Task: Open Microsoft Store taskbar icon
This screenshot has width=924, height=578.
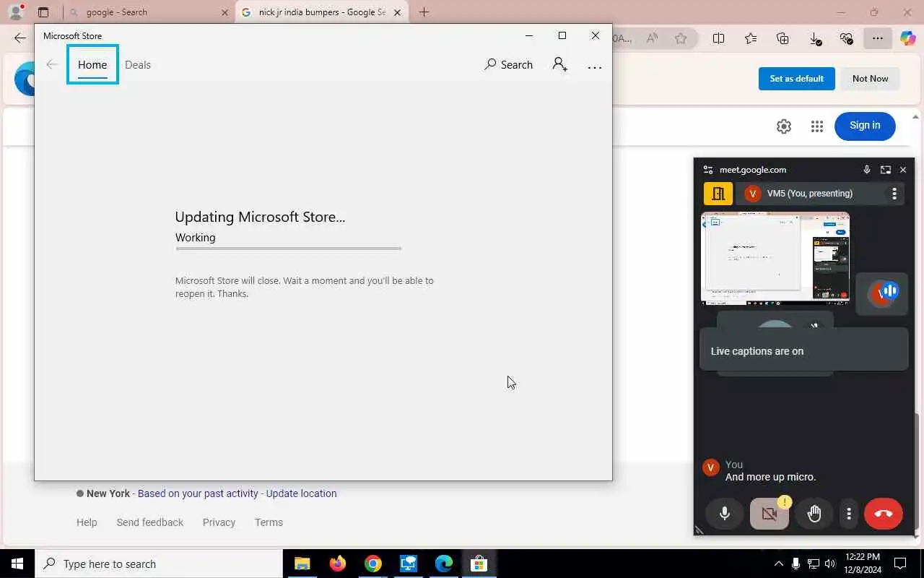Action: click(479, 564)
